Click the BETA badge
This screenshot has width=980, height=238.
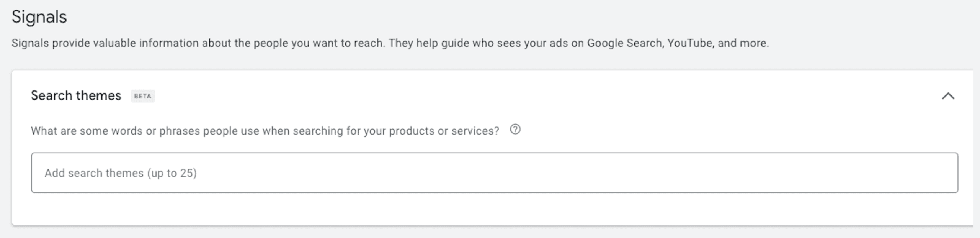pos(143,96)
